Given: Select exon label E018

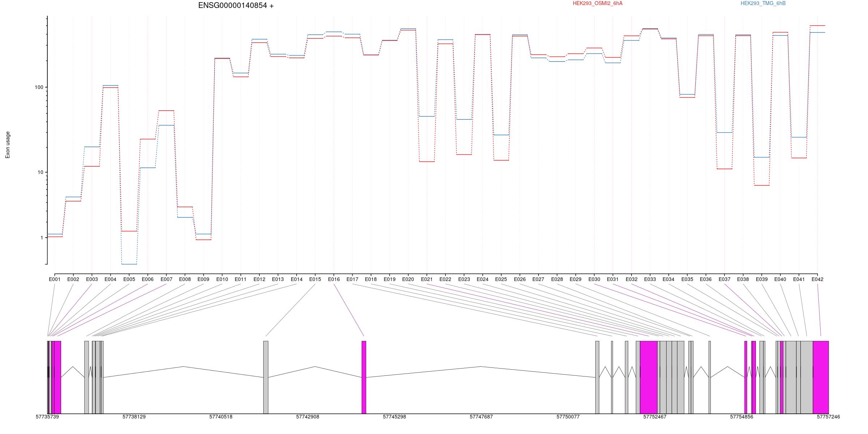Looking at the screenshot, I should pyautogui.click(x=371, y=279).
